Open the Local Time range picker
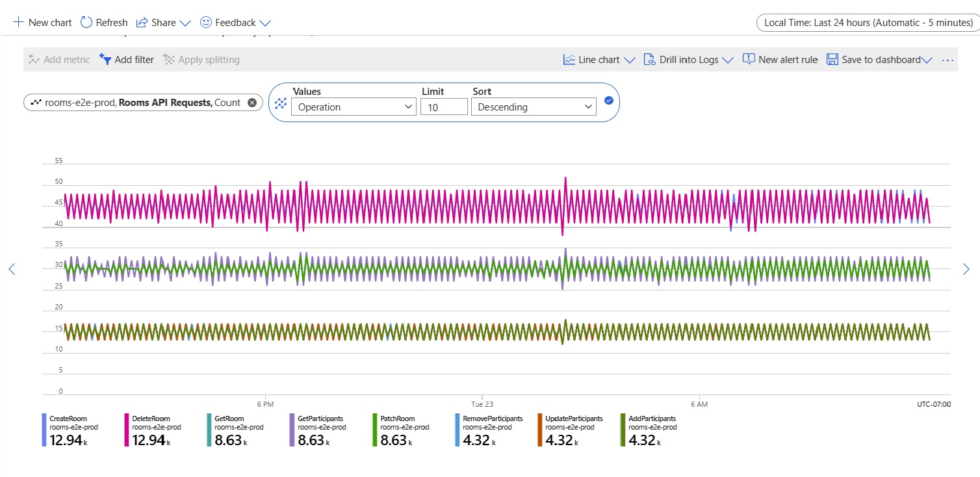Viewport: 980px width, 477px height. coord(868,23)
